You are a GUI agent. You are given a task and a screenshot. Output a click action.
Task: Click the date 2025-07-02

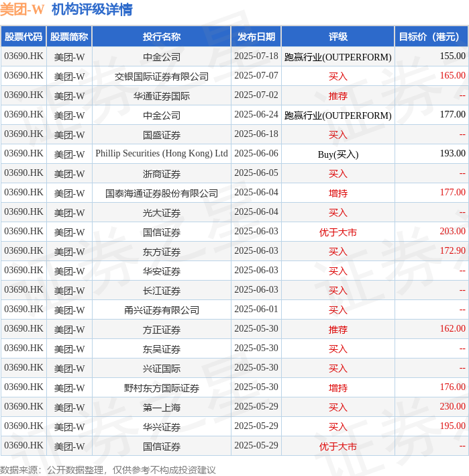(x=256, y=95)
